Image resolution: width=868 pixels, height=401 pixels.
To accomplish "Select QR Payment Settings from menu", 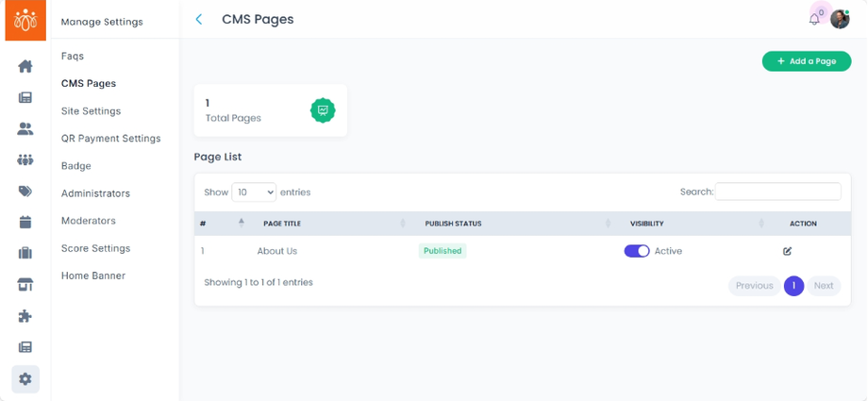I will (110, 139).
